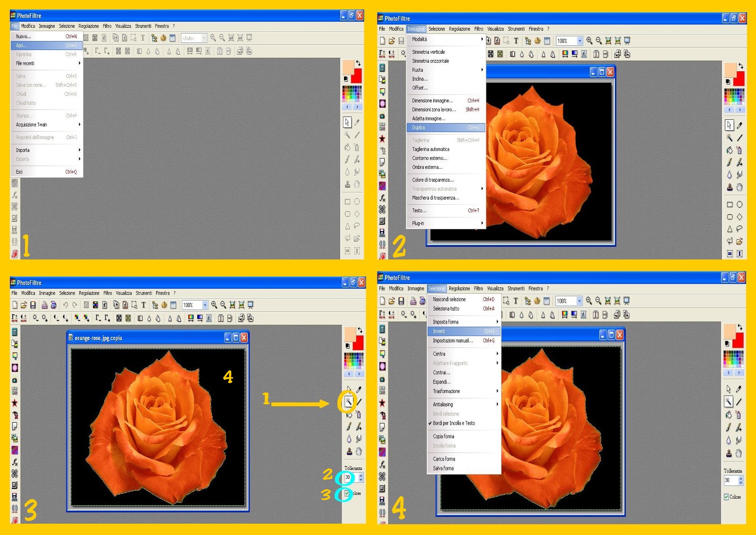Viewport: 756px width, 535px height.
Task: Choose the Ellipse selection shape in screenshot 2
Action: (x=739, y=204)
